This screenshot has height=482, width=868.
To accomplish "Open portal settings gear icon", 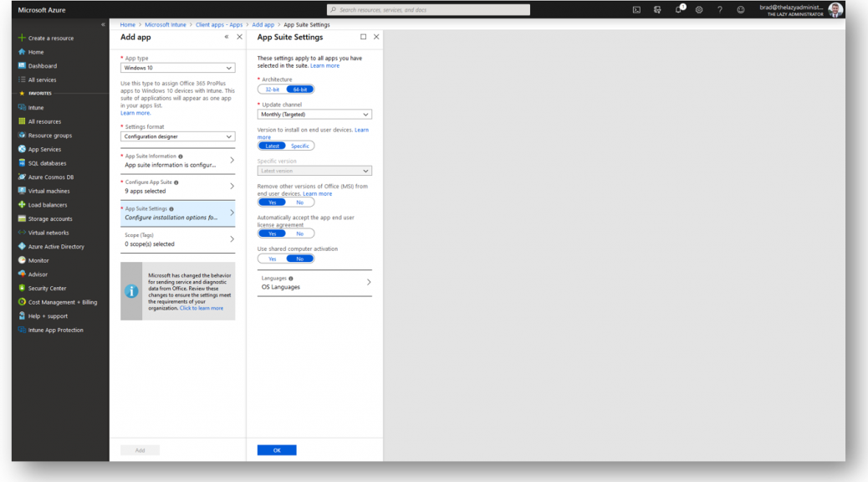I will click(x=699, y=9).
